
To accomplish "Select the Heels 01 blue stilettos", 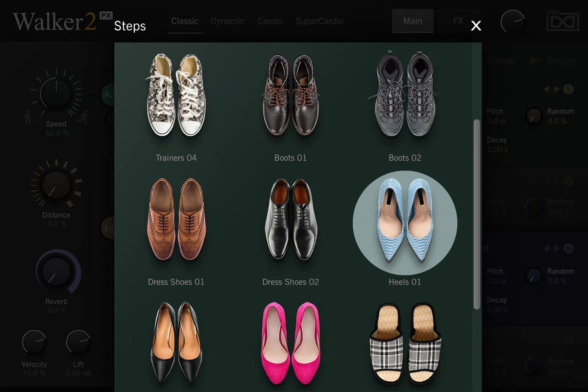I will click(x=405, y=223).
